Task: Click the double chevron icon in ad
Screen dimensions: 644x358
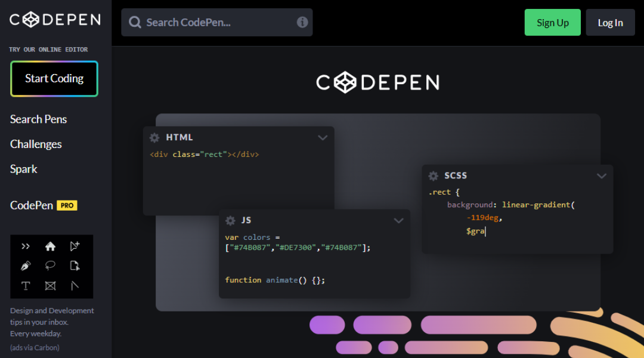Action: 26,246
